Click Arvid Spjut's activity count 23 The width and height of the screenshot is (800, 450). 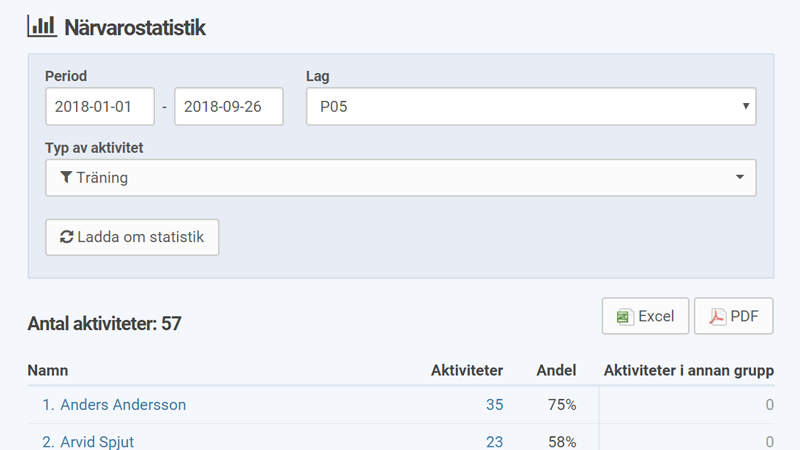coord(492,441)
